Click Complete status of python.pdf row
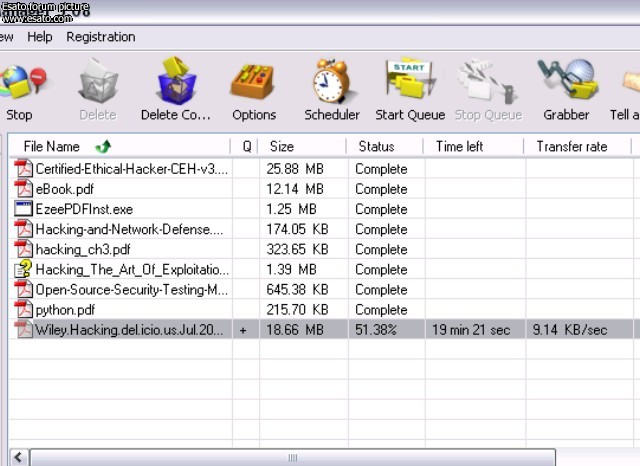The height and width of the screenshot is (466, 640). coord(381,310)
